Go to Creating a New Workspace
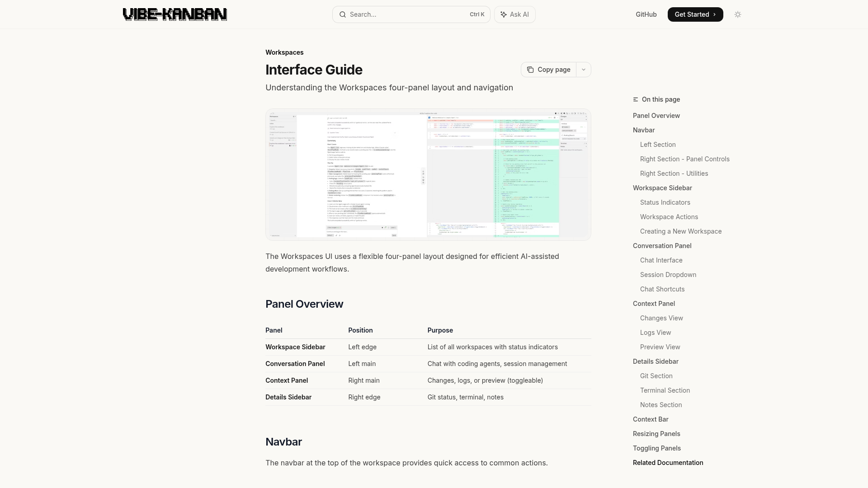Image resolution: width=868 pixels, height=488 pixels. click(x=681, y=231)
